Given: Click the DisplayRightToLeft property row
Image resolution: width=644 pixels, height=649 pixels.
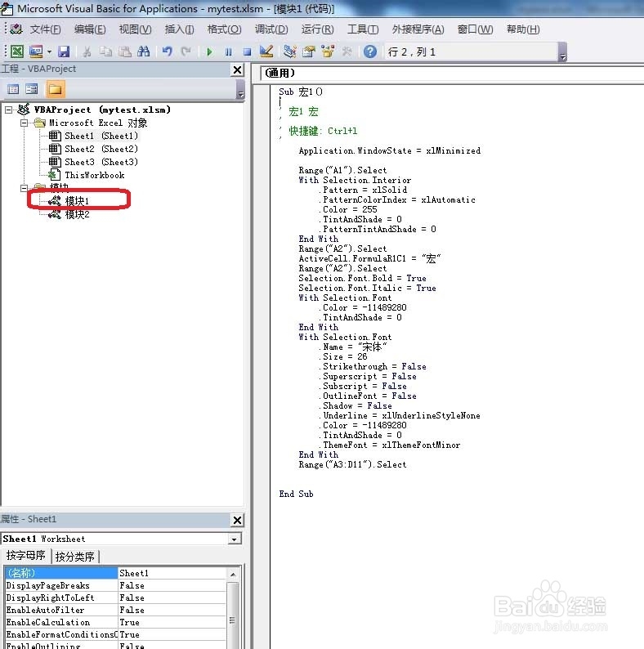Looking at the screenshot, I should 115,598.
